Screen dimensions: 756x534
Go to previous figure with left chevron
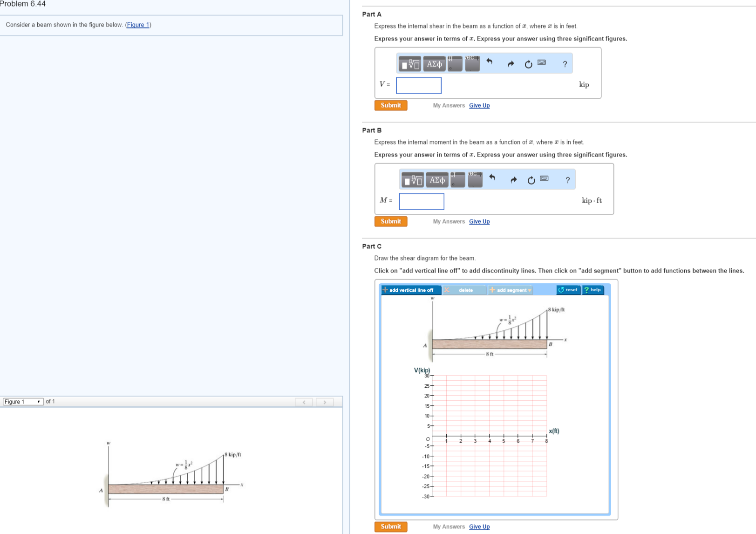coord(304,402)
